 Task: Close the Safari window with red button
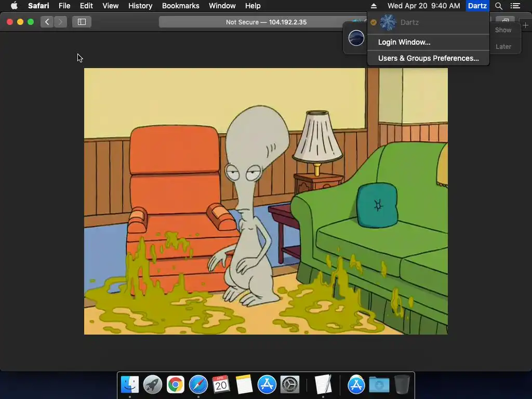click(10, 22)
